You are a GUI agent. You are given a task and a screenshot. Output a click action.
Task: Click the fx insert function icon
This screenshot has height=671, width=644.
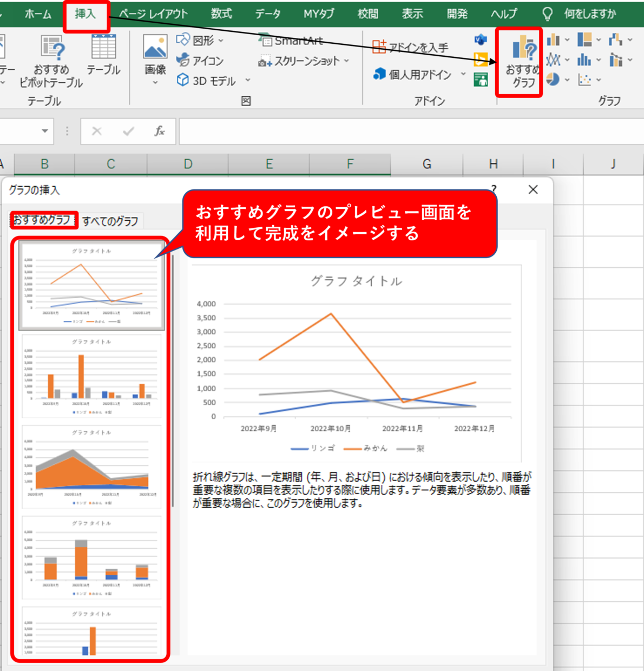click(159, 131)
